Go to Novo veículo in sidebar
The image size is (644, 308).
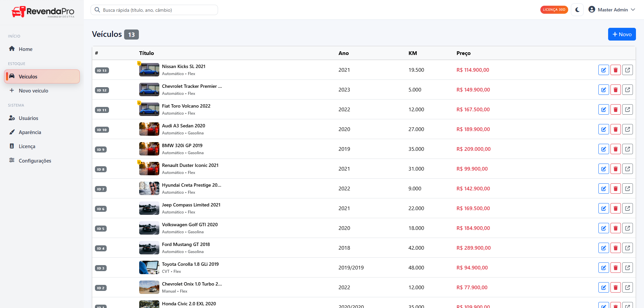(x=33, y=90)
